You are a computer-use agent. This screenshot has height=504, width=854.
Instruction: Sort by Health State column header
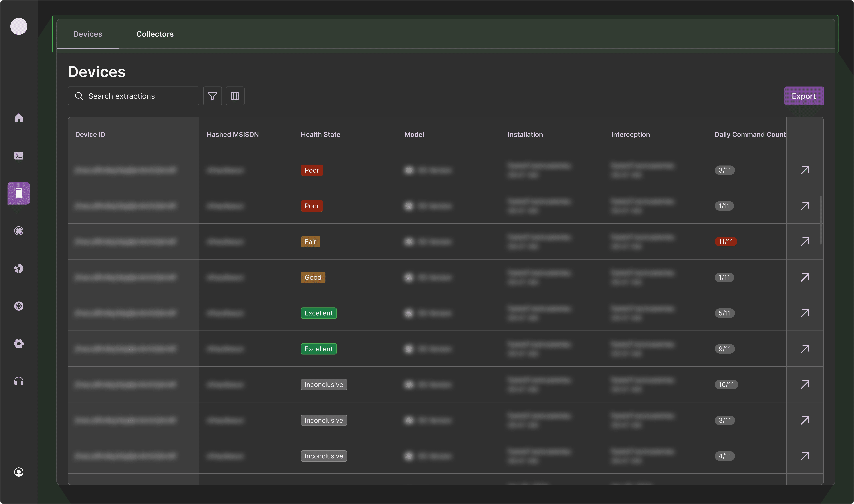320,134
